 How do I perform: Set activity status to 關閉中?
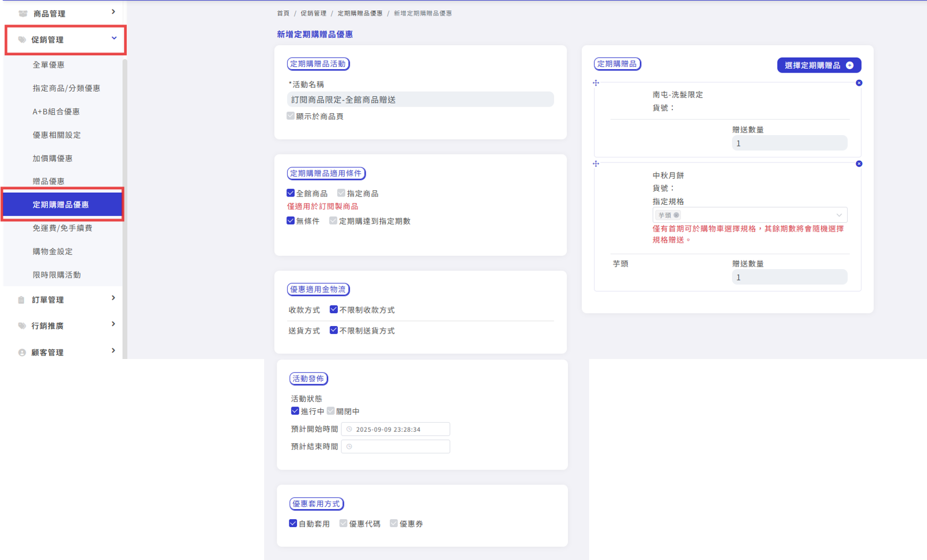click(x=331, y=411)
